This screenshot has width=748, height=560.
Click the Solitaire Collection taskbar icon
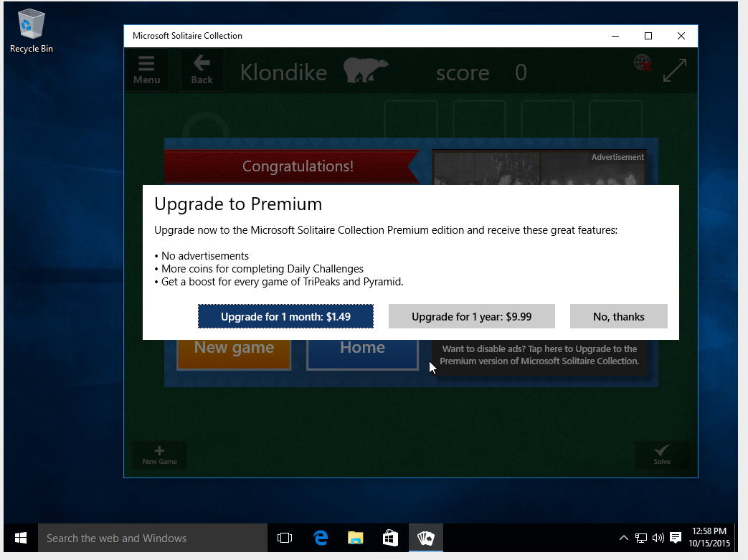tap(426, 538)
